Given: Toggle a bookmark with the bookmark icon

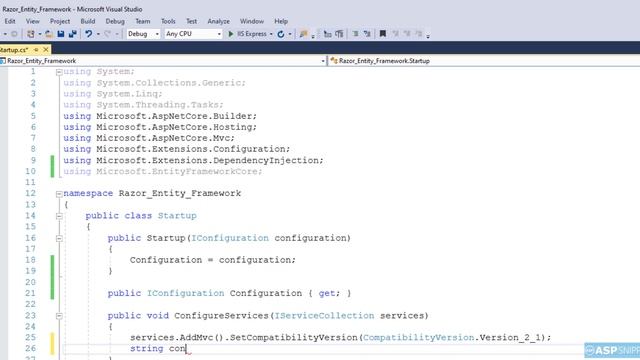Looking at the screenshot, I should (383, 34).
